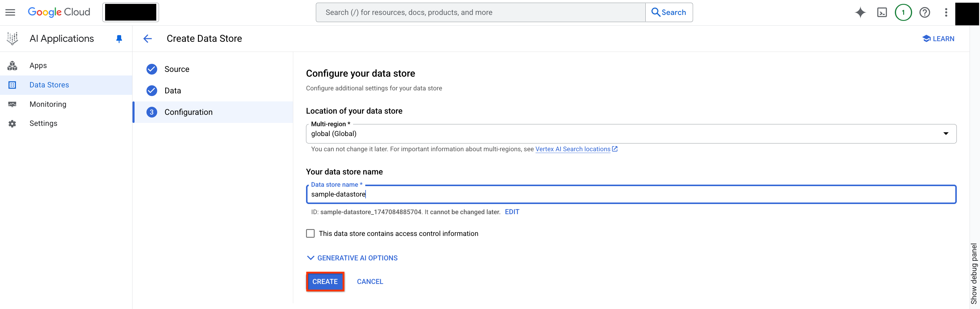The width and height of the screenshot is (980, 309).
Task: Open notifications showing one item
Action: [903, 12]
